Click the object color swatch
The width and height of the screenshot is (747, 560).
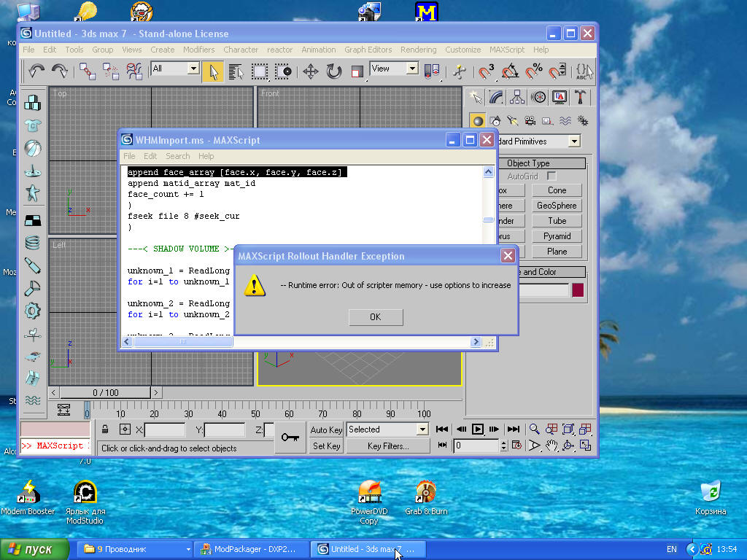[578, 290]
